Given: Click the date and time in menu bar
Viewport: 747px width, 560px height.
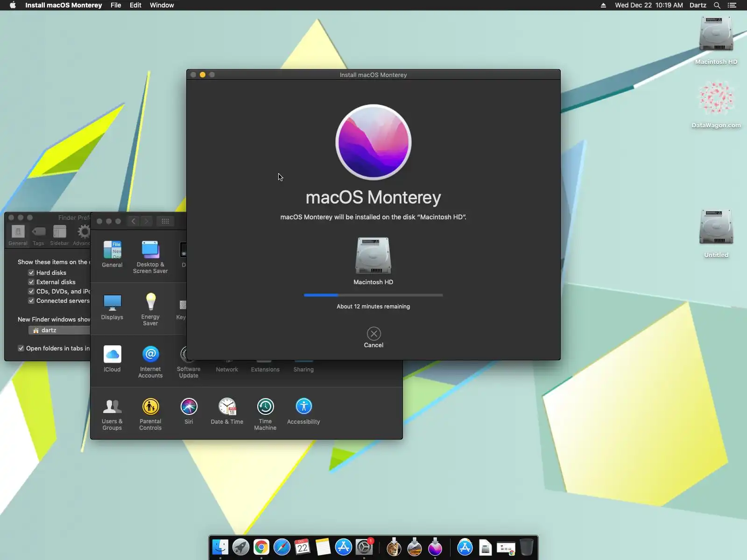Looking at the screenshot, I should (649, 5).
